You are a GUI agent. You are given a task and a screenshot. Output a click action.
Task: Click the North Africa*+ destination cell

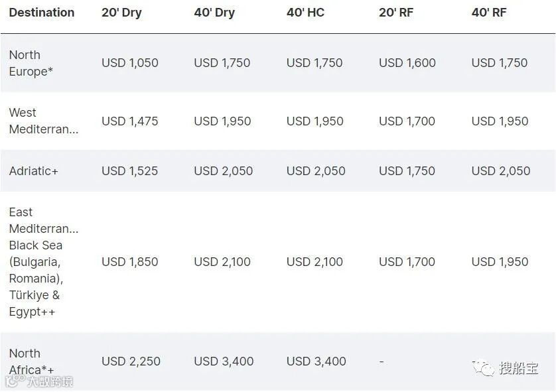(31, 361)
